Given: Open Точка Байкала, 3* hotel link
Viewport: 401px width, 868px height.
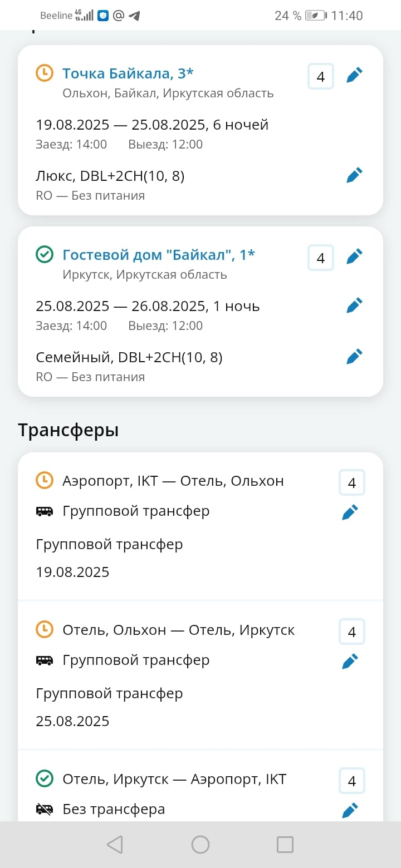Looking at the screenshot, I should coord(128,73).
